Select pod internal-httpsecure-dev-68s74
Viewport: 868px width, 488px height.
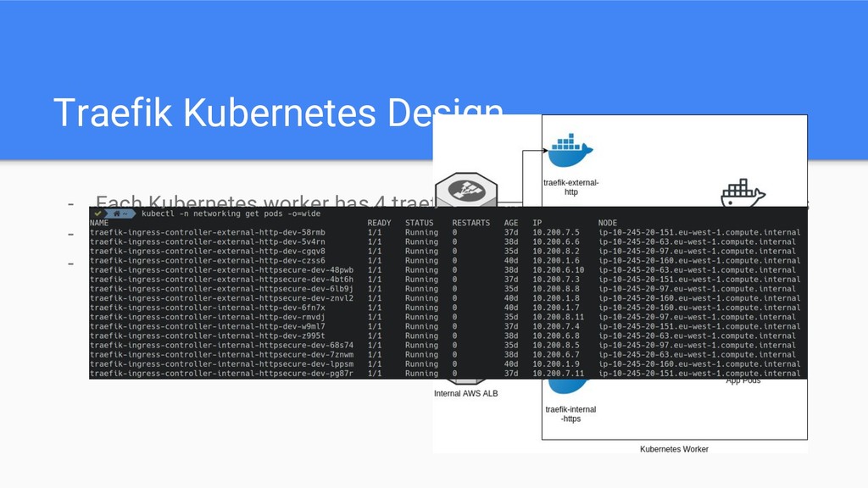(x=221, y=346)
